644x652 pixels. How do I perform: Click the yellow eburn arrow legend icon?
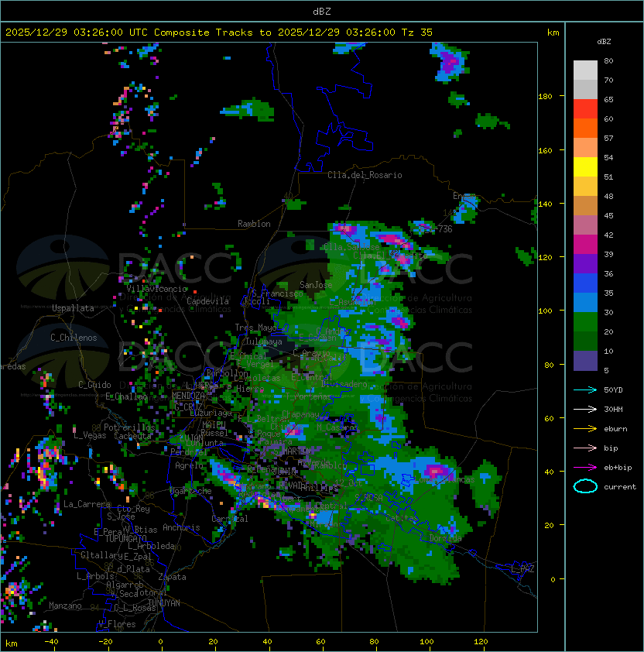(x=585, y=429)
